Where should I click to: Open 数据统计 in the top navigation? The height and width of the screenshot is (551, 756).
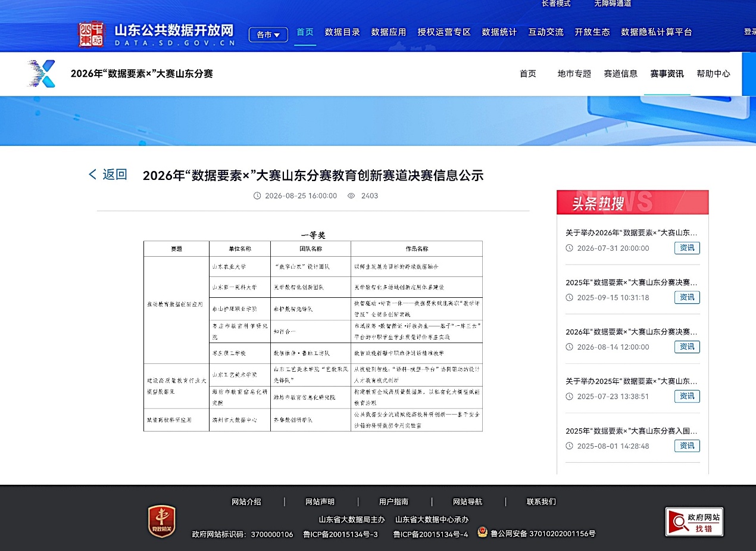tap(499, 32)
